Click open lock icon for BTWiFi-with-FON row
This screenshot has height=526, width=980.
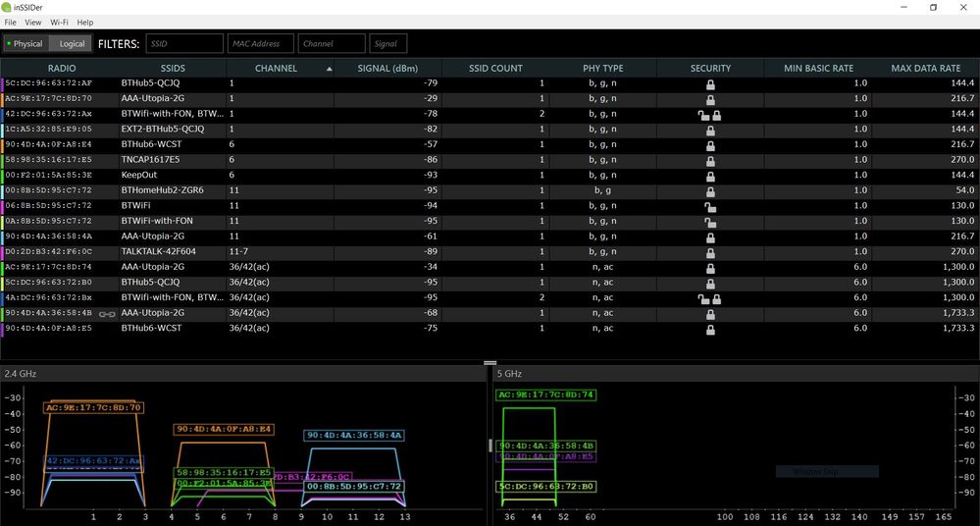(710, 222)
